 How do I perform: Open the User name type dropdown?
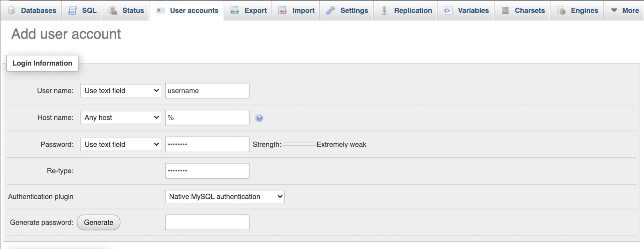tap(120, 91)
